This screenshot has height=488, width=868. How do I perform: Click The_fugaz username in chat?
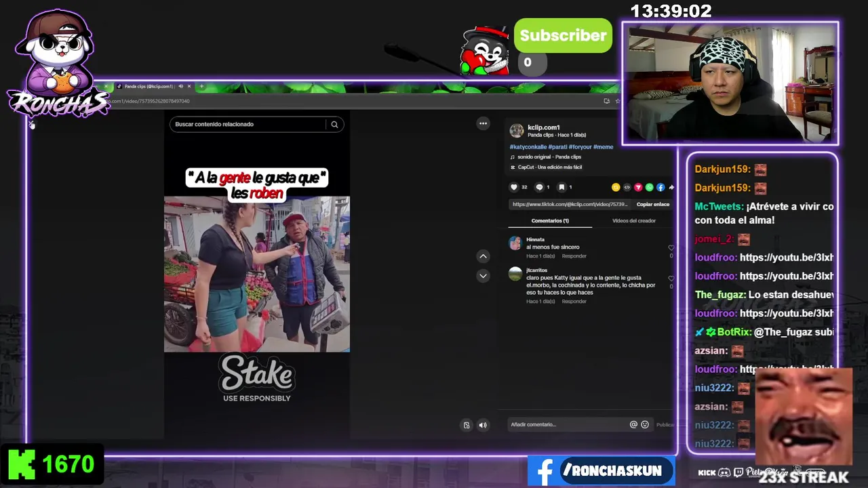tap(720, 295)
